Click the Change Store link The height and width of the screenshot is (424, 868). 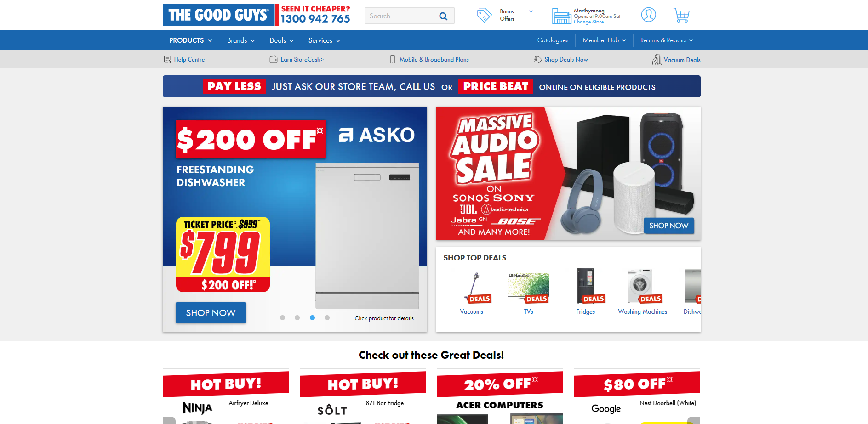coord(588,22)
